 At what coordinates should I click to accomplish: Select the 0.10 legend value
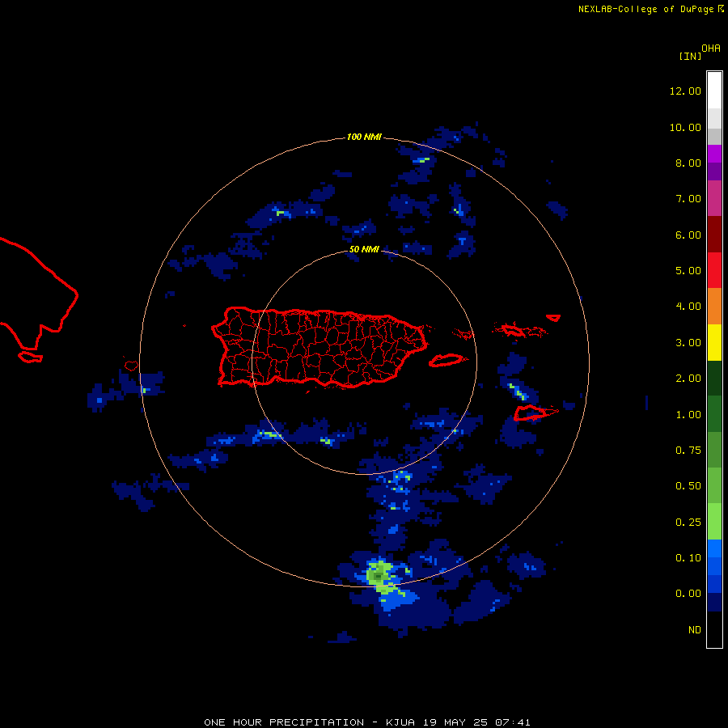point(688,558)
